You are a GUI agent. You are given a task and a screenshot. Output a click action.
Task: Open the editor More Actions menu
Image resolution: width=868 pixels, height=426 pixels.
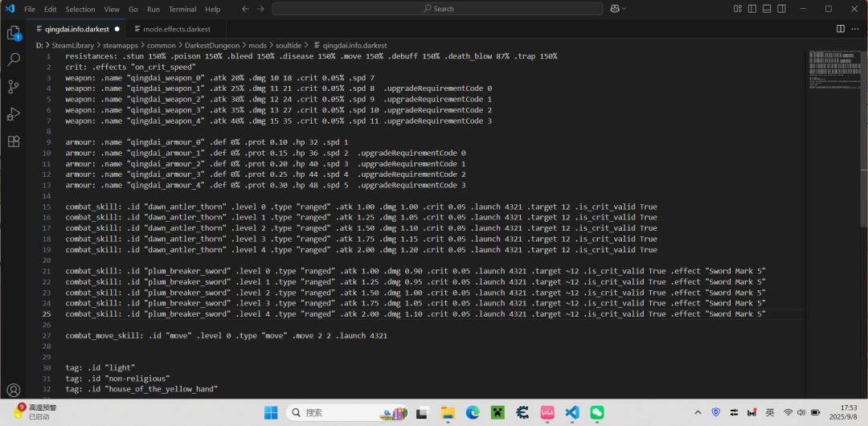[855, 29]
